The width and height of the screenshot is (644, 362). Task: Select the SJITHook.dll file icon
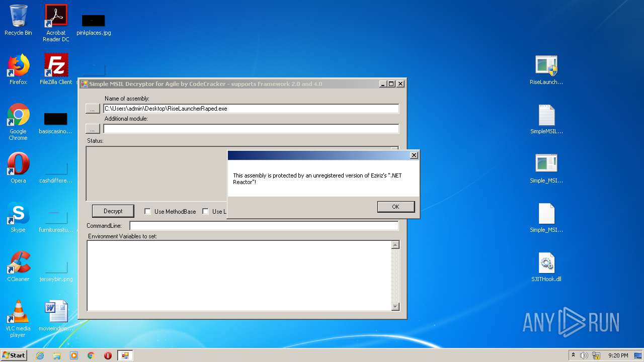(x=546, y=267)
